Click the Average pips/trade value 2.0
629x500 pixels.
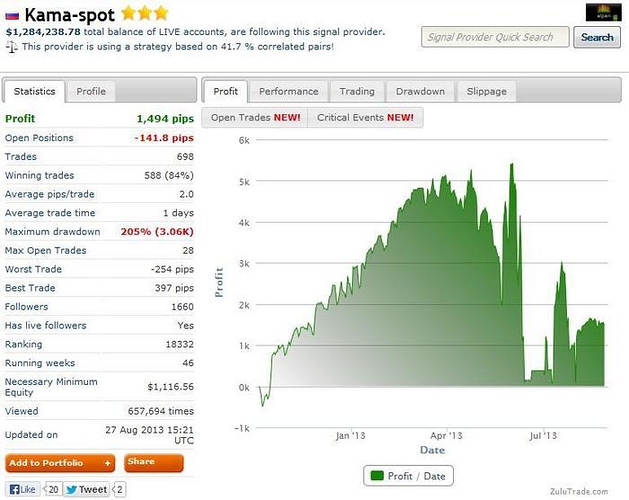[187, 194]
